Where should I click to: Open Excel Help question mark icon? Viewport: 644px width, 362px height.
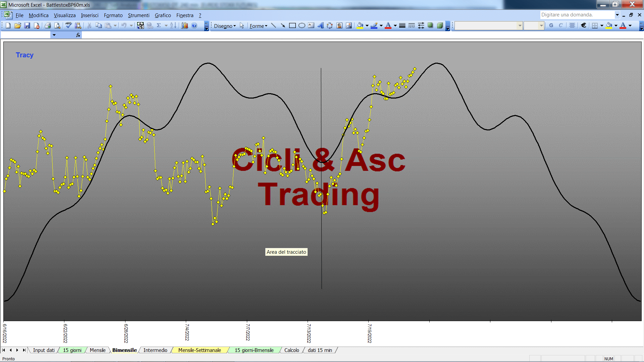[x=194, y=25]
